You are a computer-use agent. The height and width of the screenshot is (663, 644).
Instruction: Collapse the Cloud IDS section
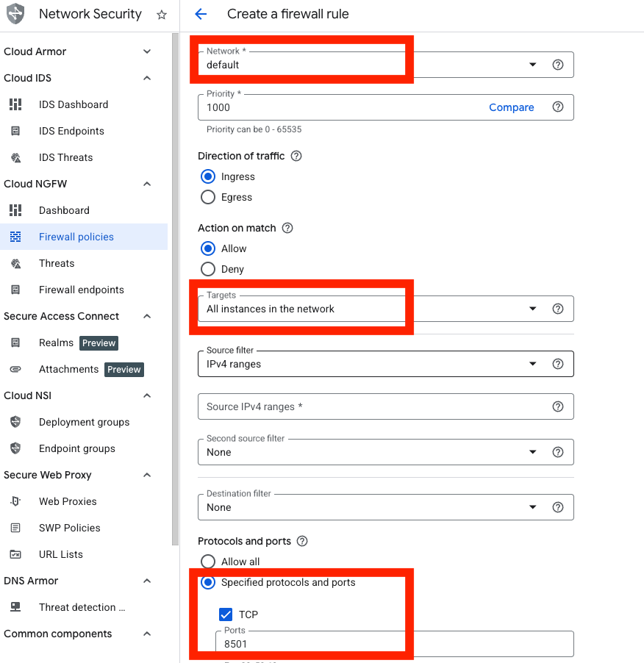[147, 78]
